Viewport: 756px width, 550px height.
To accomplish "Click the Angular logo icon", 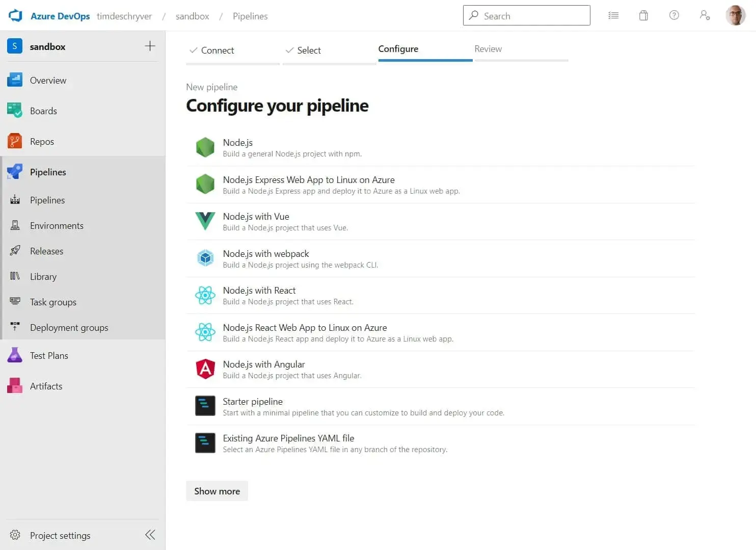I will (205, 369).
